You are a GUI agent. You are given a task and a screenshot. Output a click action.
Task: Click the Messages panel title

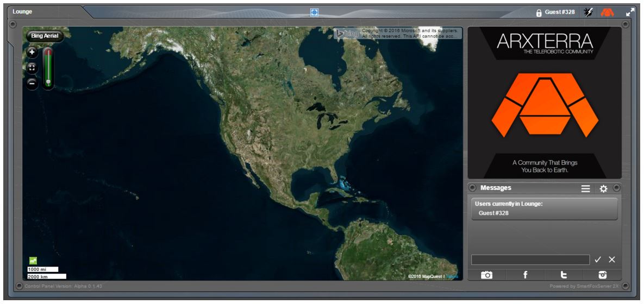point(496,188)
